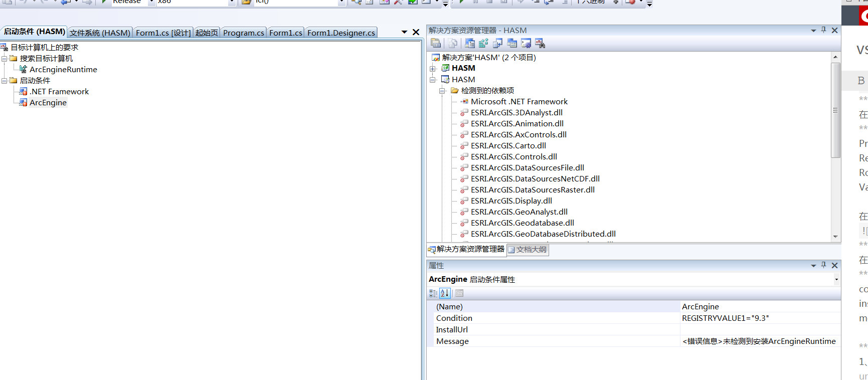This screenshot has width=868, height=380.
Task: Open Property Pages in Properties panel
Action: point(459,293)
